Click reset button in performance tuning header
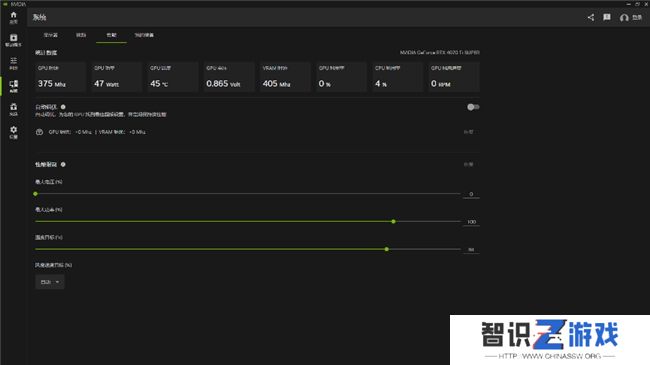 point(468,164)
